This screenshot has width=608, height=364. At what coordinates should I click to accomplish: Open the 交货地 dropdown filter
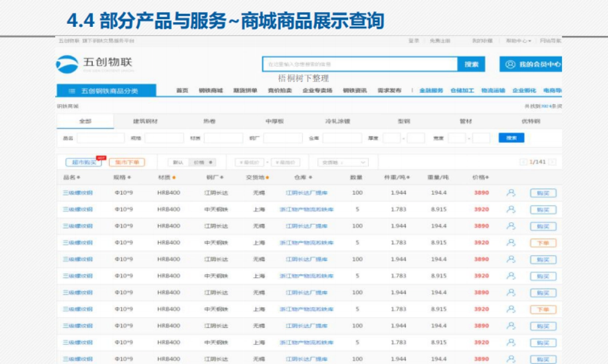coord(344,163)
